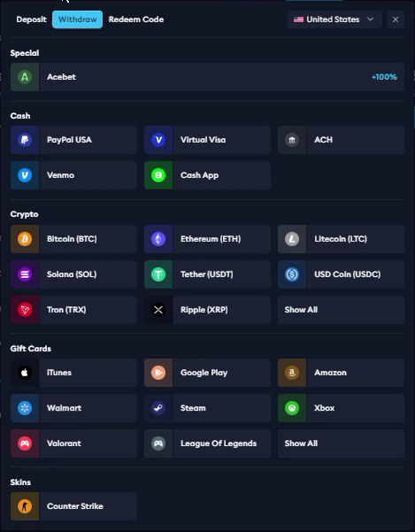
Task: Click the red Tron icon
Action: coord(25,310)
